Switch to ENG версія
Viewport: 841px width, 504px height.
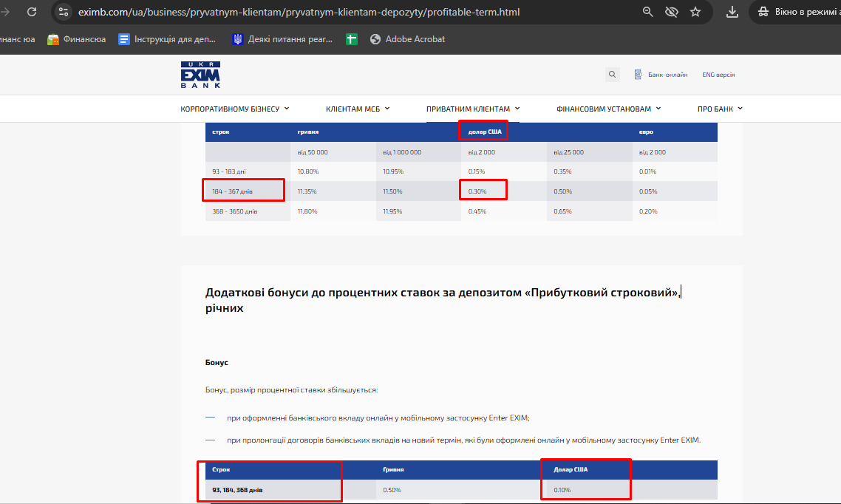point(718,75)
